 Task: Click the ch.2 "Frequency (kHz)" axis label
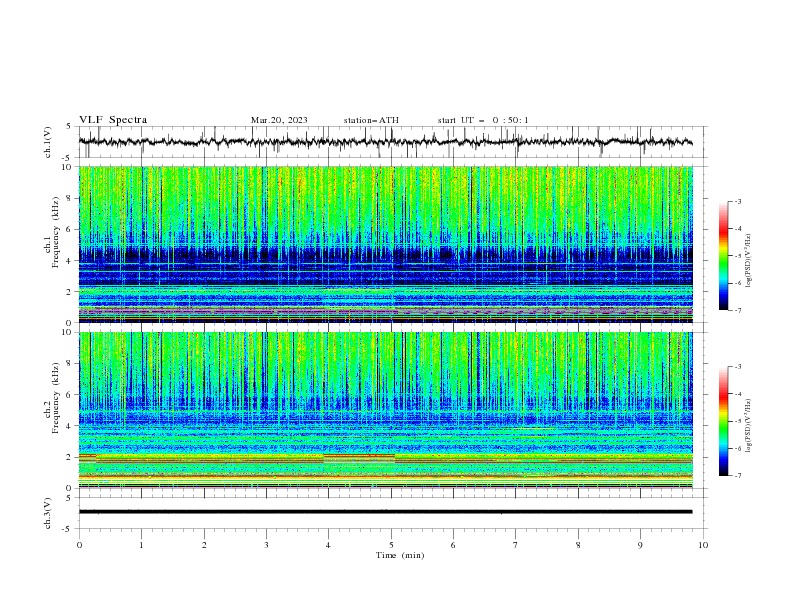56,397
